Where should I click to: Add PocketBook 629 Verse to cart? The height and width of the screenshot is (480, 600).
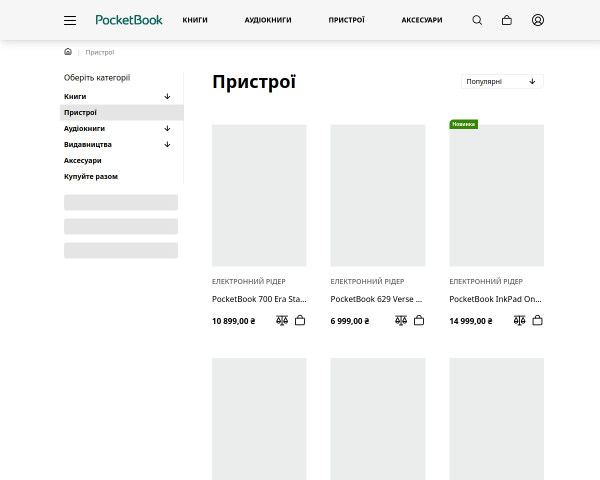pyautogui.click(x=419, y=320)
